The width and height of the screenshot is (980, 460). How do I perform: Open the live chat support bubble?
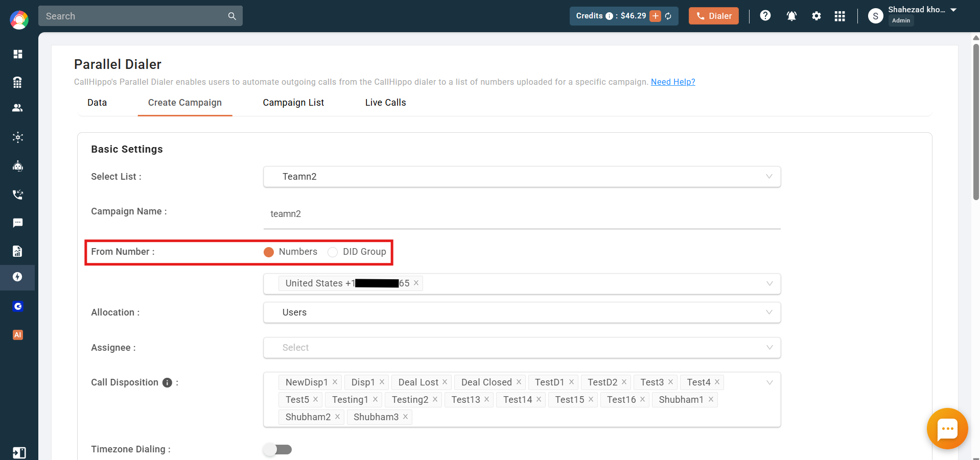tap(947, 429)
